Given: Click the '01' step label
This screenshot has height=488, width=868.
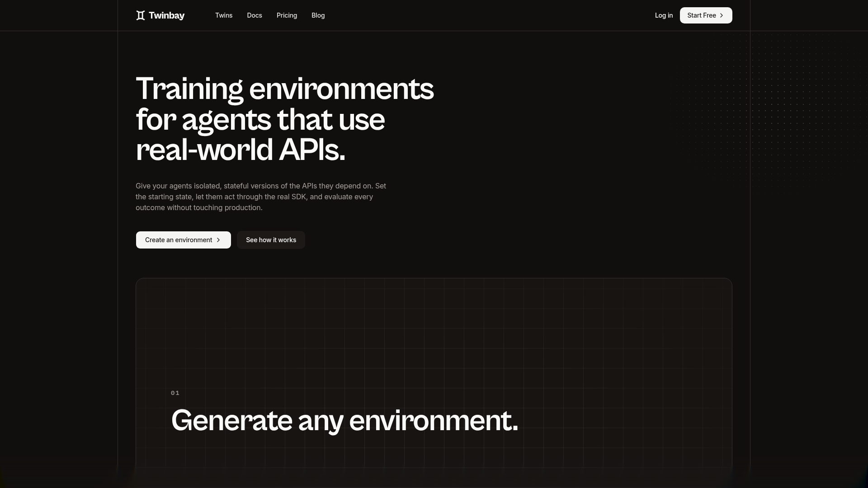Looking at the screenshot, I should pyautogui.click(x=175, y=393).
